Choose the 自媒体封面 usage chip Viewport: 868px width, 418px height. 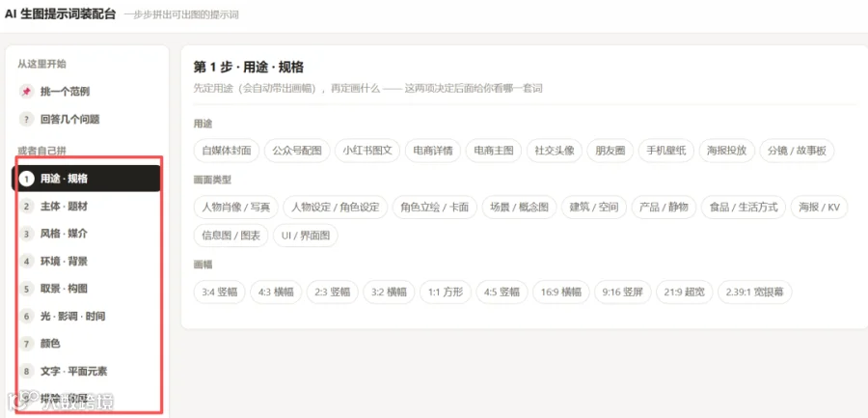(x=227, y=151)
